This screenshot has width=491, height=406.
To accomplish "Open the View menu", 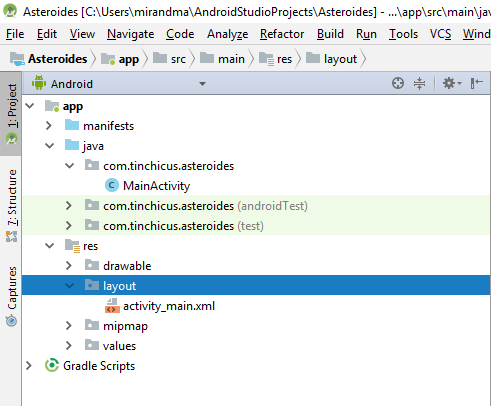I will click(x=82, y=34).
